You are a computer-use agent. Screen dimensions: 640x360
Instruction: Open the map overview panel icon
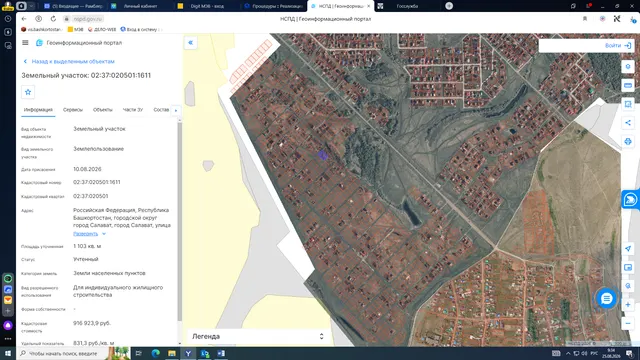pyautogui.click(x=628, y=267)
